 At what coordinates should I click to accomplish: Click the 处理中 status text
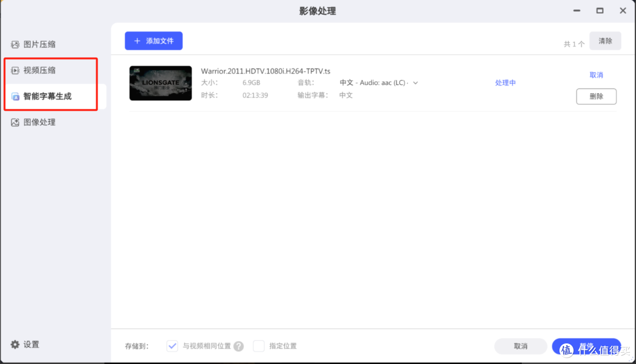pyautogui.click(x=505, y=83)
